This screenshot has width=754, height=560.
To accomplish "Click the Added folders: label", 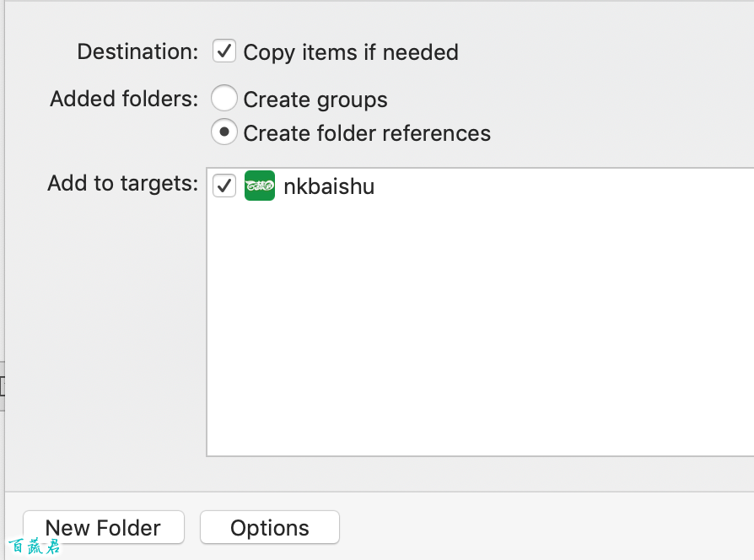I will pos(124,99).
